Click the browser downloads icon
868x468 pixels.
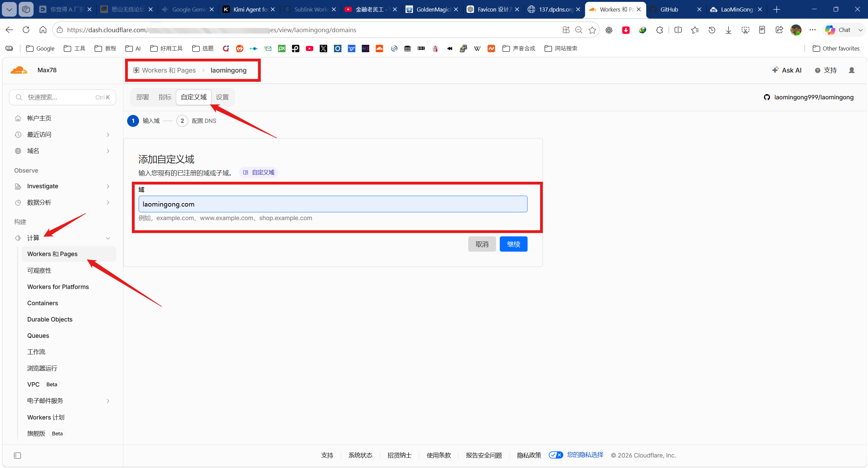[728, 30]
